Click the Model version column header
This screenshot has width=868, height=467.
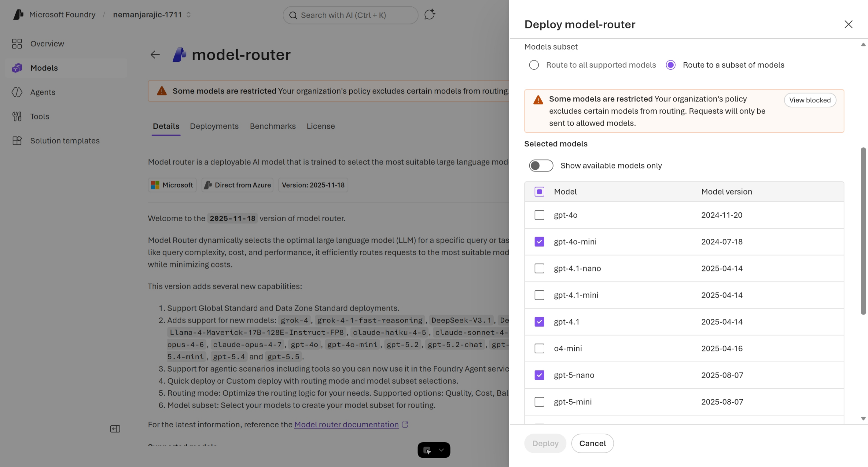727,192
